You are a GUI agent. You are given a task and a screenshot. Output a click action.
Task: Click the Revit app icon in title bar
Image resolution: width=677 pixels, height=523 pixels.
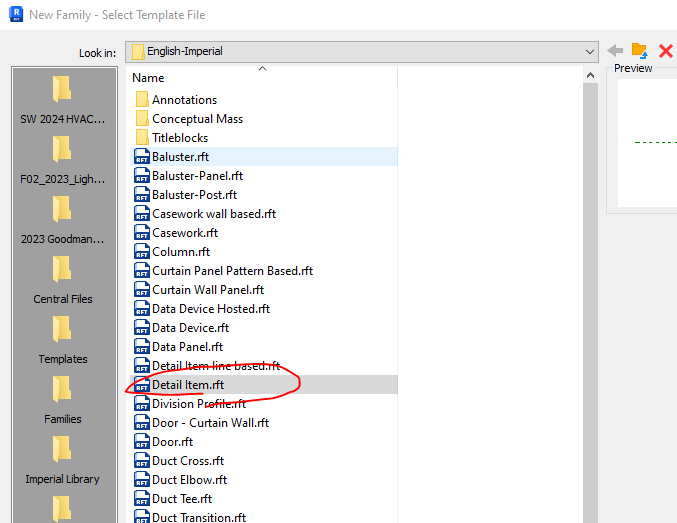(x=16, y=14)
